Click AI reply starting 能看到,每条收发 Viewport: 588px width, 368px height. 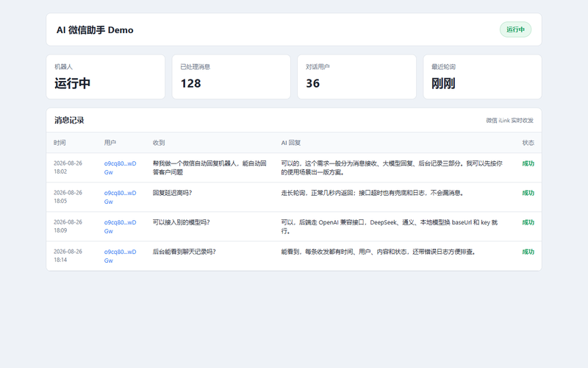click(x=379, y=252)
